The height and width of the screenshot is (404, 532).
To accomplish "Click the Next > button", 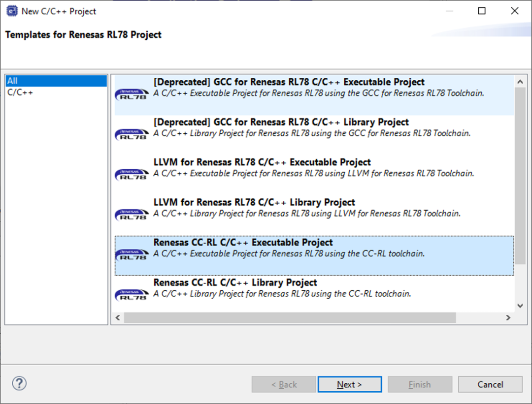I will click(x=349, y=384).
